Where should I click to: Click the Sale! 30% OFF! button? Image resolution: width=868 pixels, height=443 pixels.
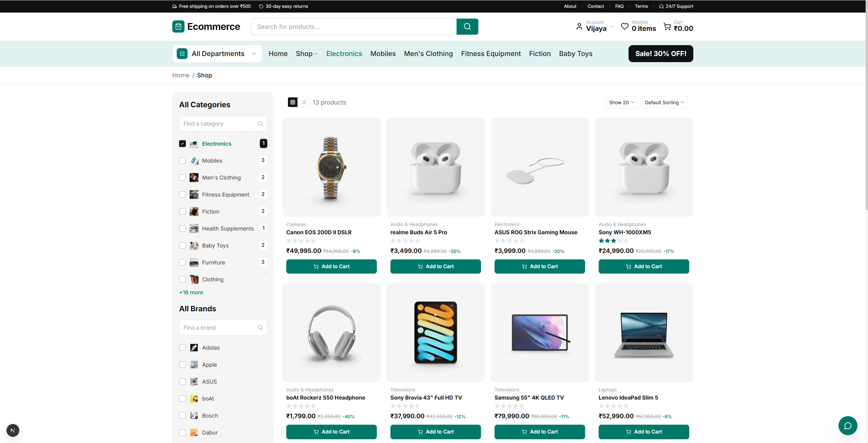point(661,54)
